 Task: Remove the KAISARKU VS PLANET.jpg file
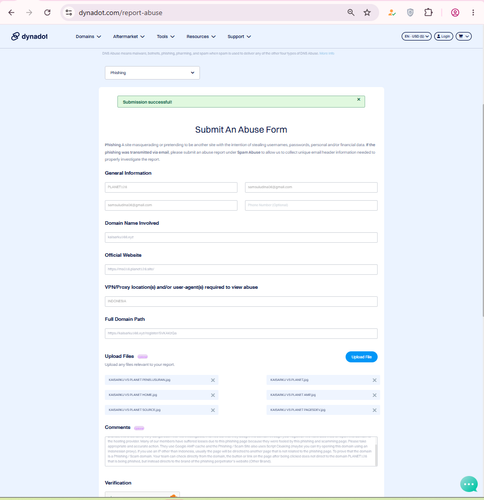pyautogui.click(x=374, y=380)
